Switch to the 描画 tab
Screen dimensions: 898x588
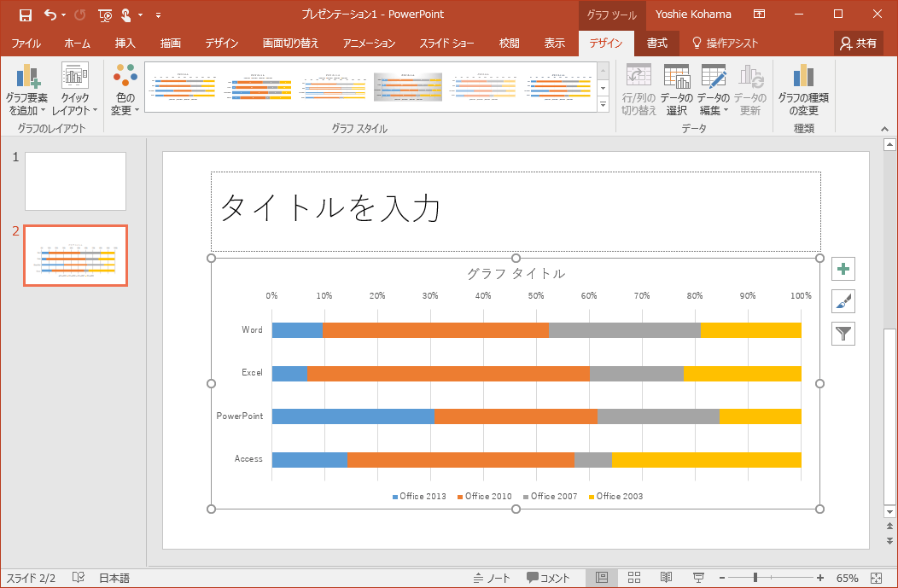click(x=170, y=43)
